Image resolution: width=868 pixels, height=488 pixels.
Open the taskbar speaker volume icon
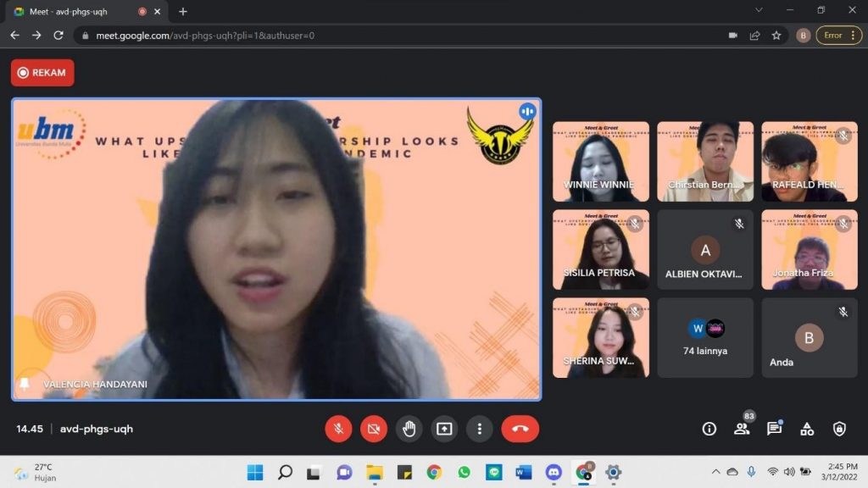pos(789,472)
